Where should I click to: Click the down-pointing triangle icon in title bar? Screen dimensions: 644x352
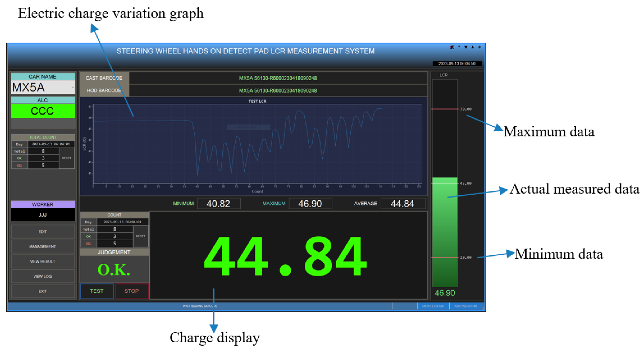466,47
